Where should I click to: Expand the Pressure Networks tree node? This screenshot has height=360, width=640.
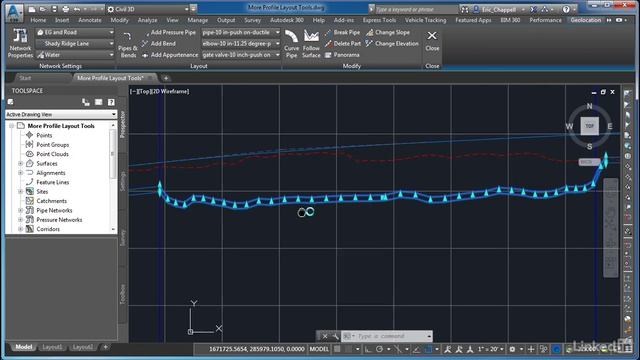pos(20,220)
